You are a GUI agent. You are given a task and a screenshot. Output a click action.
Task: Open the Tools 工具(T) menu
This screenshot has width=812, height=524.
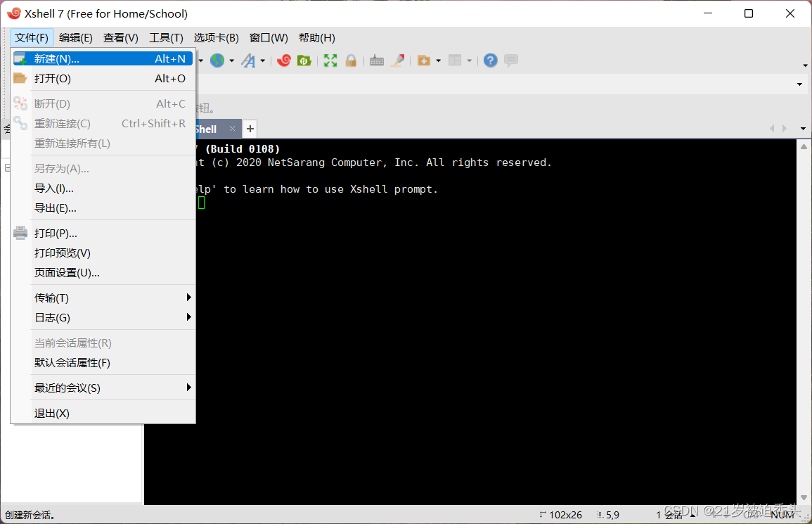[166, 38]
